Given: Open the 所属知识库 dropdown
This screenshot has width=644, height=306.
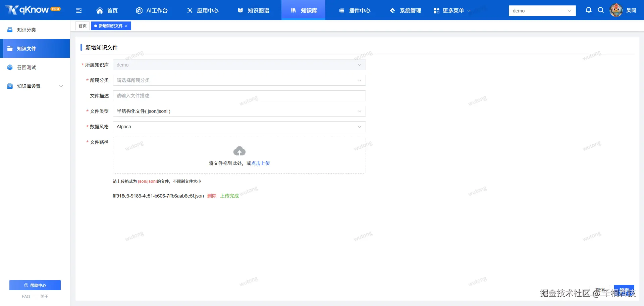Looking at the screenshot, I should pos(239,65).
